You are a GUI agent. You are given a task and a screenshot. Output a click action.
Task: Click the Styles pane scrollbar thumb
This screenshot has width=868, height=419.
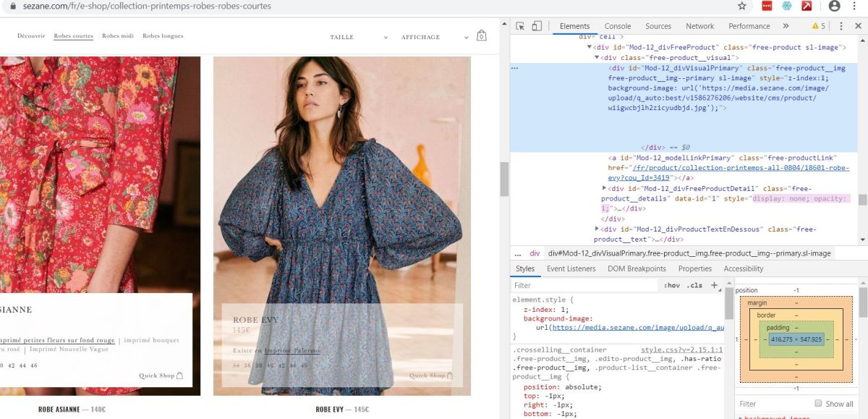point(729,304)
